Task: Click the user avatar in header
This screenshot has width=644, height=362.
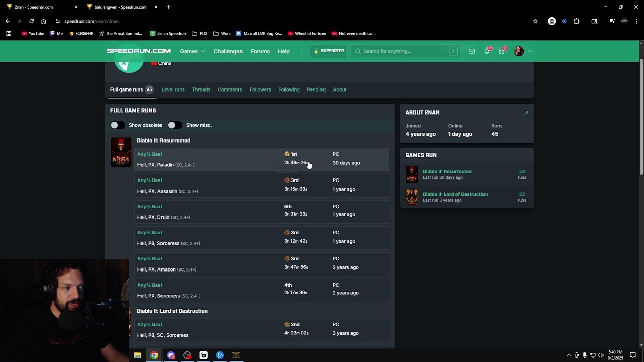Action: (519, 51)
